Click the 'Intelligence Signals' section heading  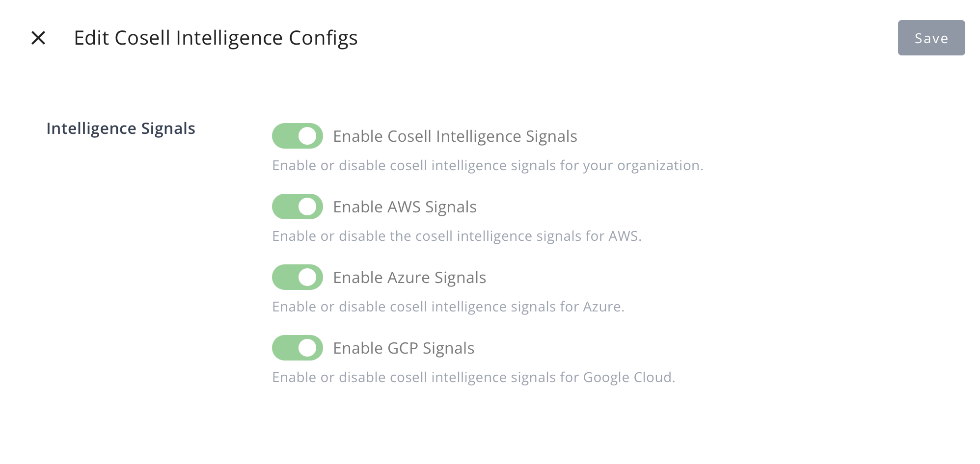pos(121,129)
